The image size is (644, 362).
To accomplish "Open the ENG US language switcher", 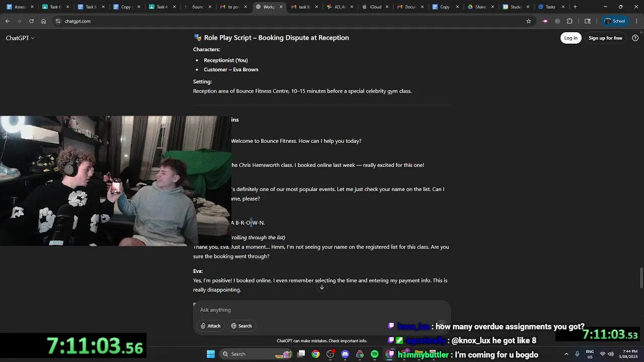I will pos(590,354).
